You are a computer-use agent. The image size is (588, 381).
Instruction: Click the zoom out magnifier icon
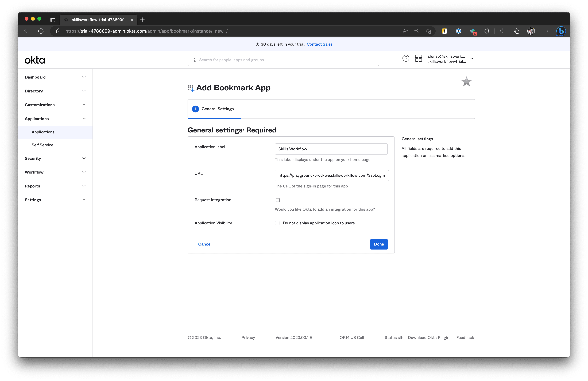pyautogui.click(x=417, y=31)
